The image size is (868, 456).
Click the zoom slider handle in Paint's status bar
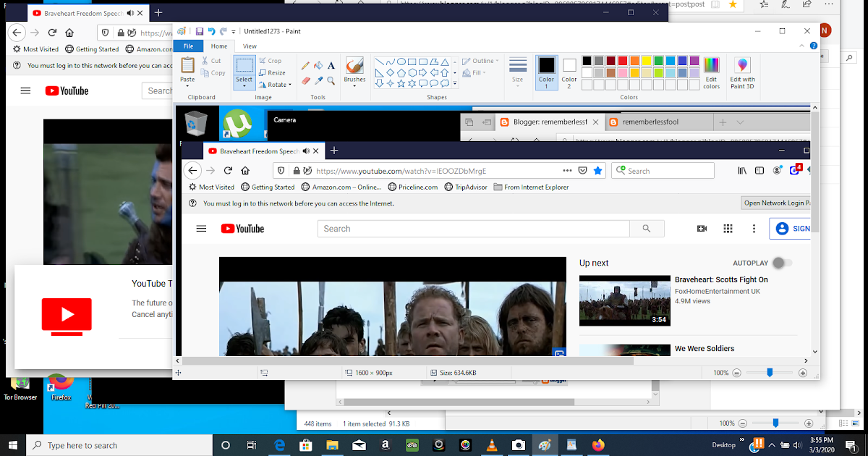coord(770,373)
